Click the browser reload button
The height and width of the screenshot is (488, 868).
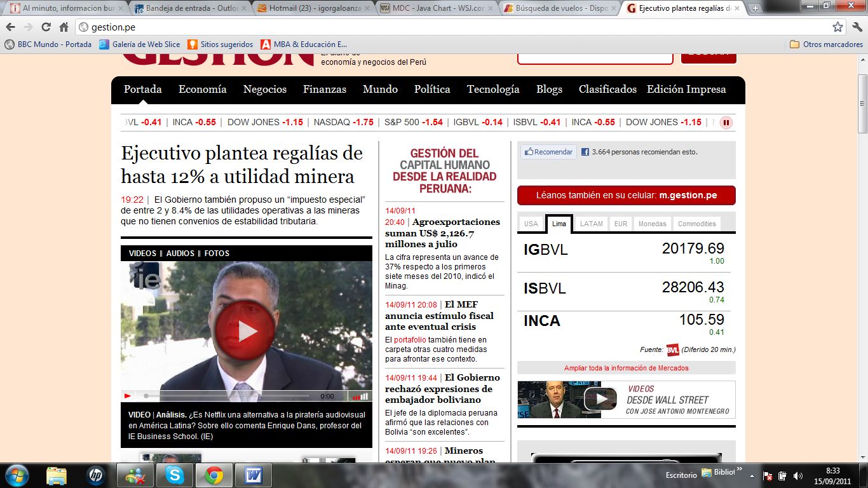click(46, 27)
